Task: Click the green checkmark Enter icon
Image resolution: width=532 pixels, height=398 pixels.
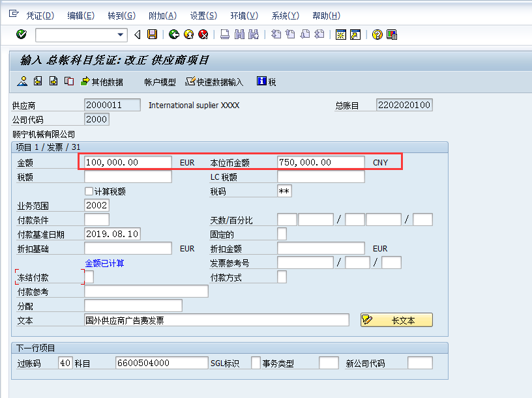Action: point(22,35)
